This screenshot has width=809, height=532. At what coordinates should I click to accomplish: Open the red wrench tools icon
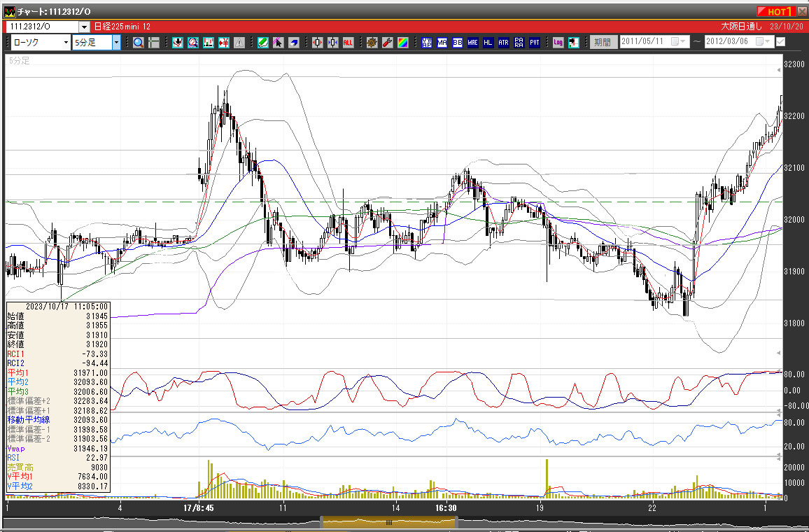pyautogui.click(x=388, y=43)
